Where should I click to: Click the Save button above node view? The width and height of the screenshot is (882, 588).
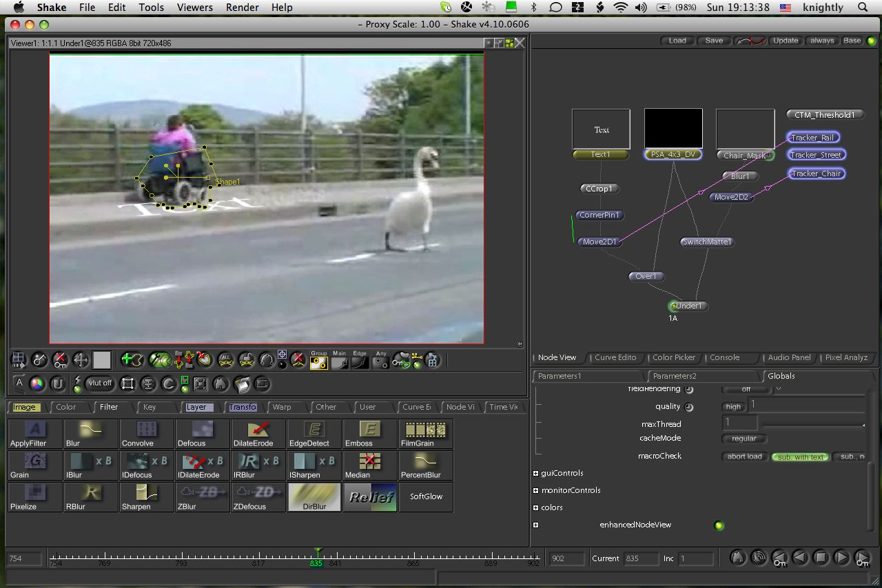coord(714,41)
